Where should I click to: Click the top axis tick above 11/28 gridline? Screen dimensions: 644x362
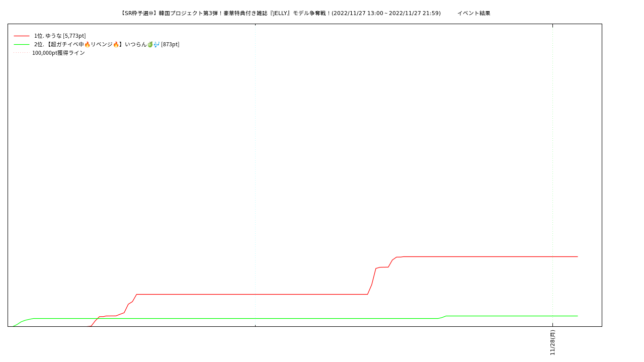pyautogui.click(x=552, y=25)
